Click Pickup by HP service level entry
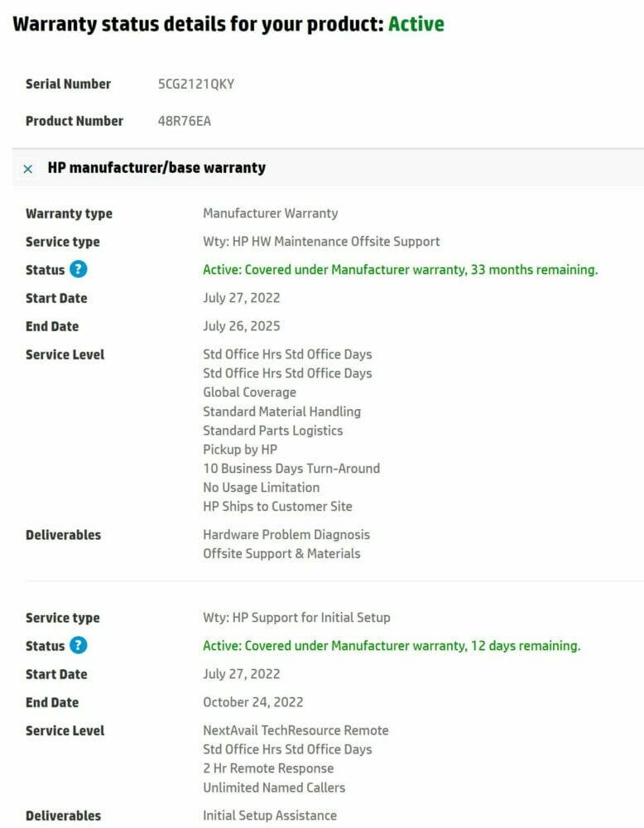The width and height of the screenshot is (644, 828). [x=240, y=450]
